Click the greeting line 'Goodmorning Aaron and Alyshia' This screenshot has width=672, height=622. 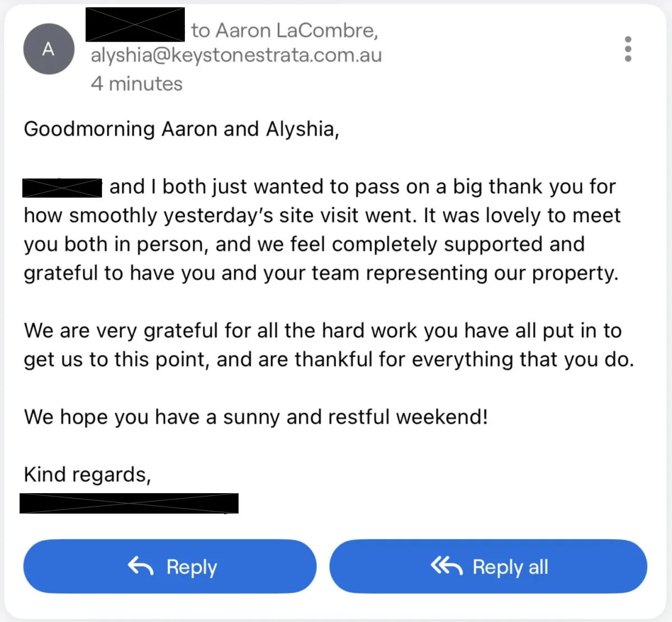point(181,129)
